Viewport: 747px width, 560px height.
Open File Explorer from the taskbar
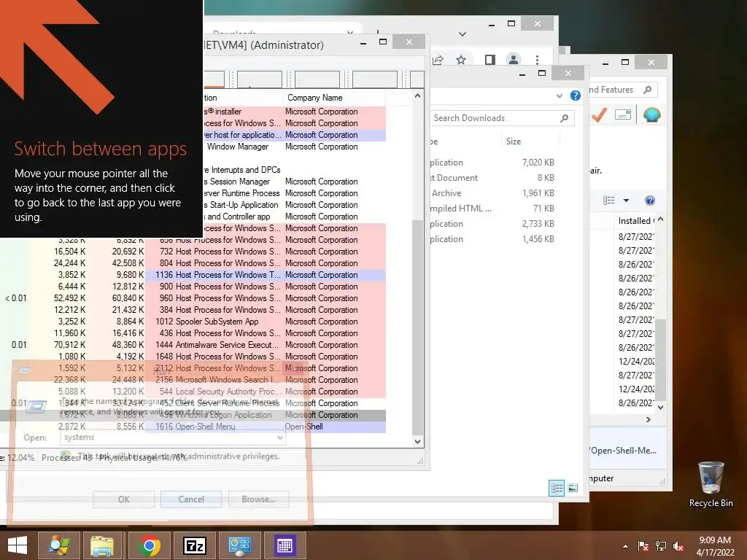point(102,545)
